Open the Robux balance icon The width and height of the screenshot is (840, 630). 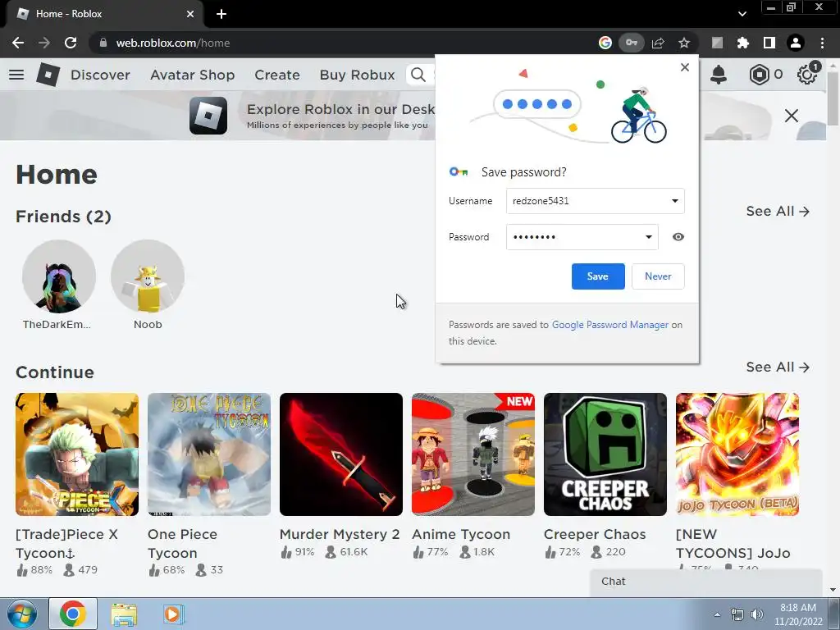pyautogui.click(x=759, y=75)
